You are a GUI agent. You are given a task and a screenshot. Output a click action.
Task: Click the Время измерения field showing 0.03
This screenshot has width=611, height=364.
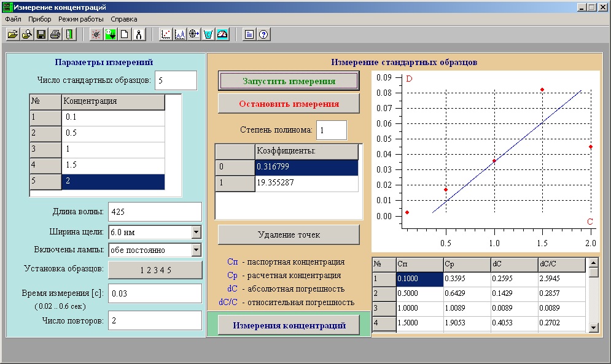click(155, 293)
